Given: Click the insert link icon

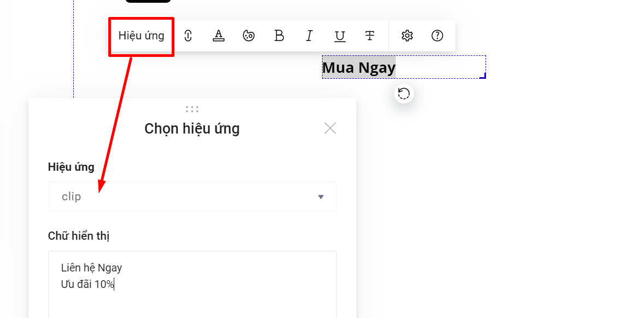Looking at the screenshot, I should [x=188, y=36].
